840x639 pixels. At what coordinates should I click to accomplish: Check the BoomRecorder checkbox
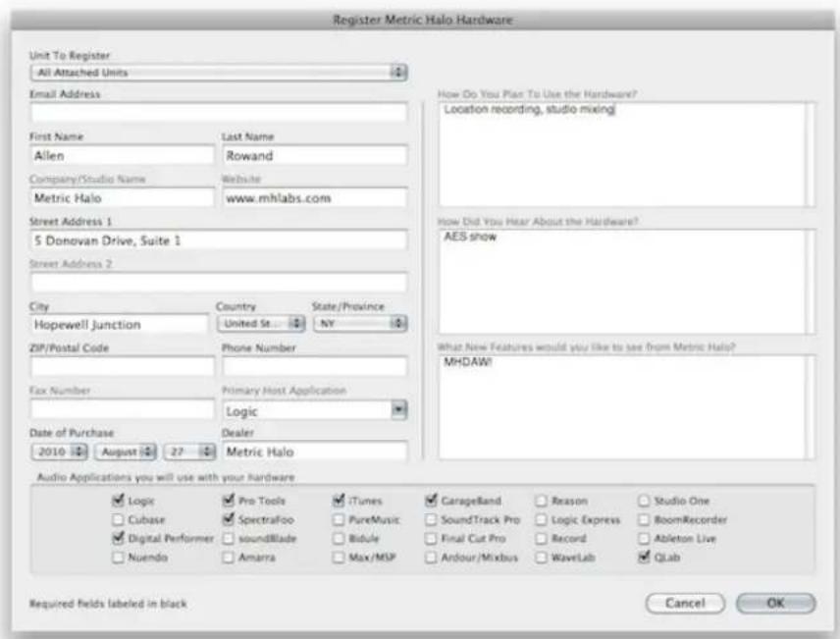click(x=644, y=519)
